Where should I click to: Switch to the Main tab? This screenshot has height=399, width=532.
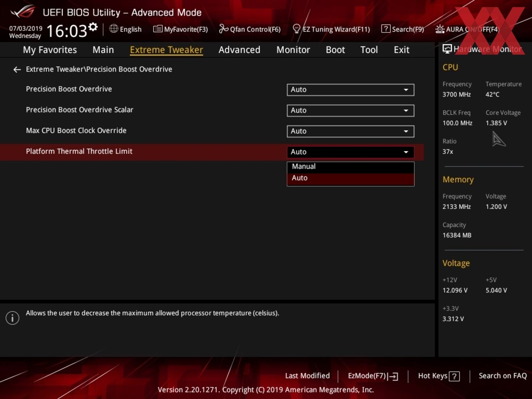[x=103, y=50]
